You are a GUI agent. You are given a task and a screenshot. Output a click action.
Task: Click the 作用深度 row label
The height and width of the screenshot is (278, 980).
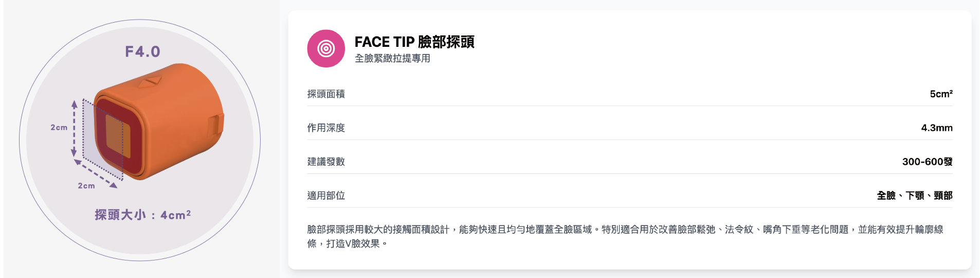(326, 128)
